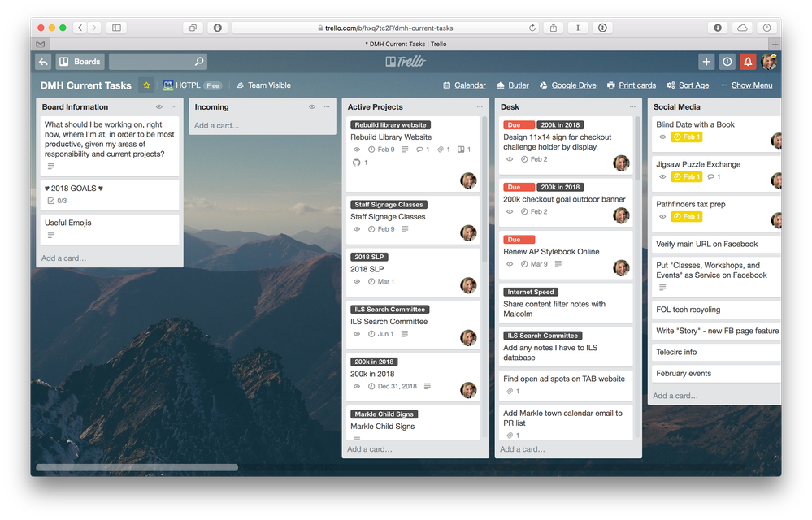Open the Calendar power-up

click(x=464, y=85)
